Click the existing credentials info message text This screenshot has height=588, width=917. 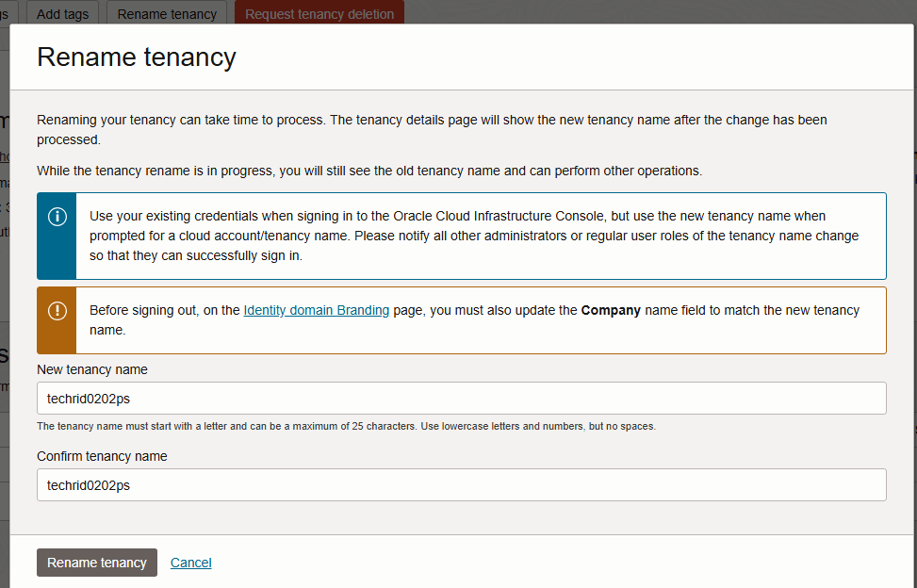pyautogui.click(x=473, y=236)
